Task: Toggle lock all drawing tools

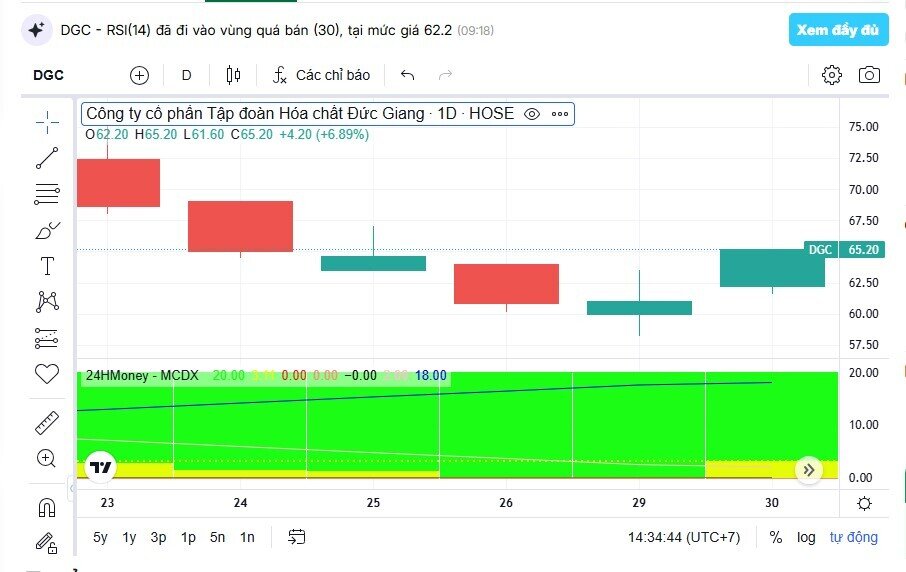Action: tap(47, 543)
